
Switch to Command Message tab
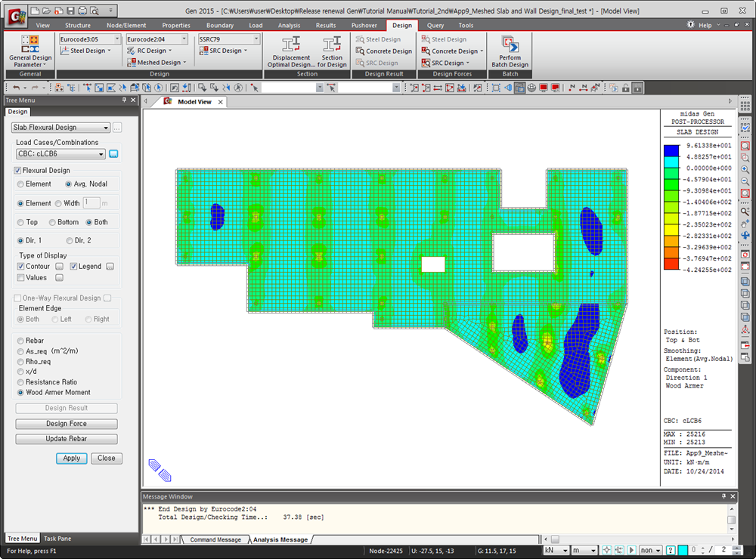(215, 539)
